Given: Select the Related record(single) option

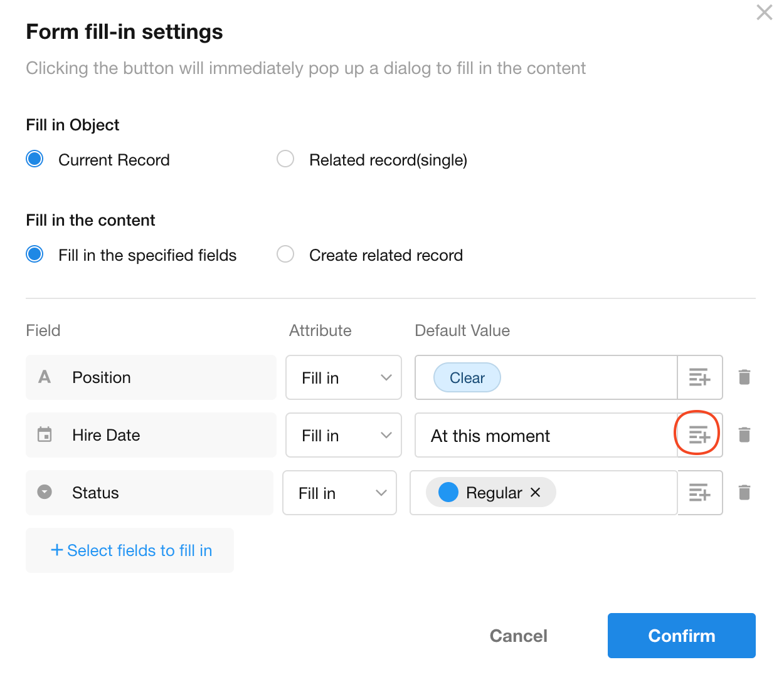Looking at the screenshot, I should pos(285,159).
